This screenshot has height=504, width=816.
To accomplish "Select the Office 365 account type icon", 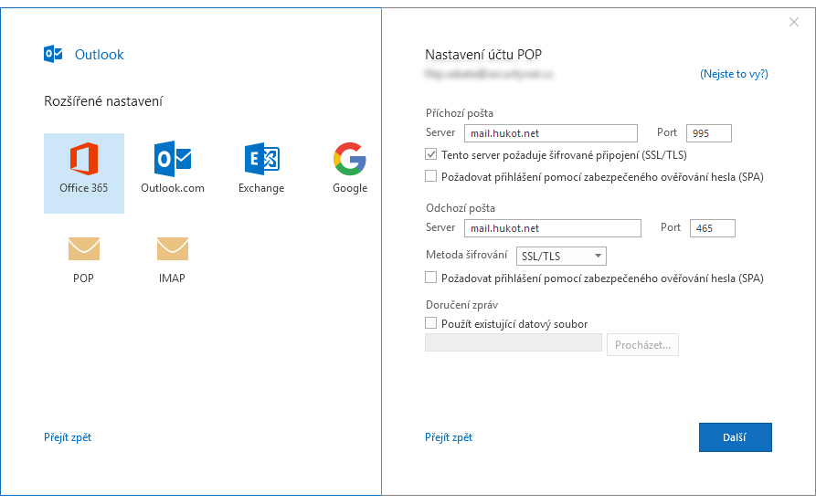I will (84, 162).
